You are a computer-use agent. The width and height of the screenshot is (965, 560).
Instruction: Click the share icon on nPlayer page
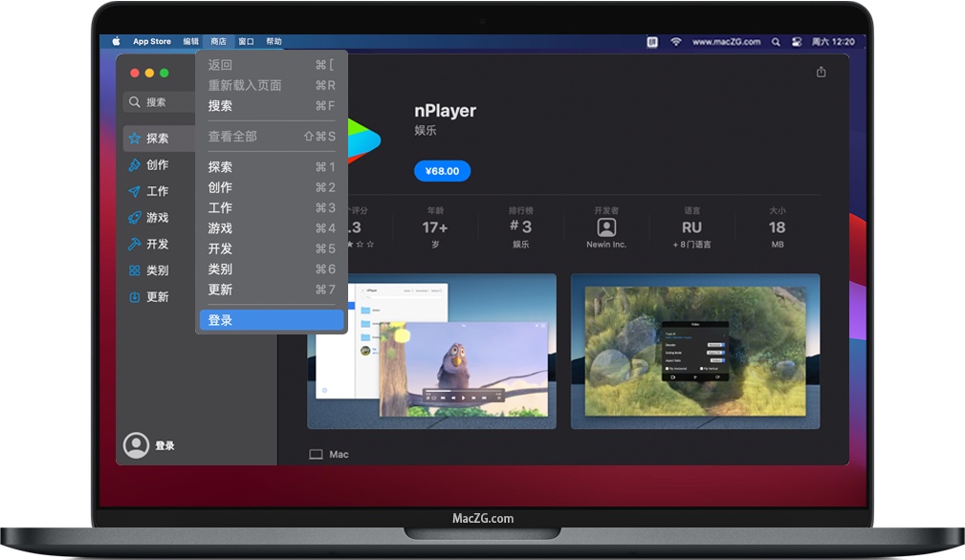tap(821, 71)
